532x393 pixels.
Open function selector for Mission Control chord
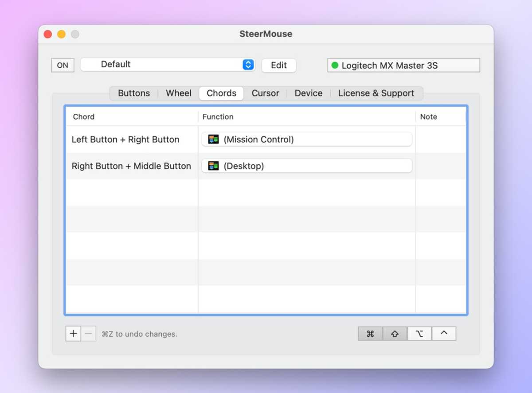pos(307,139)
